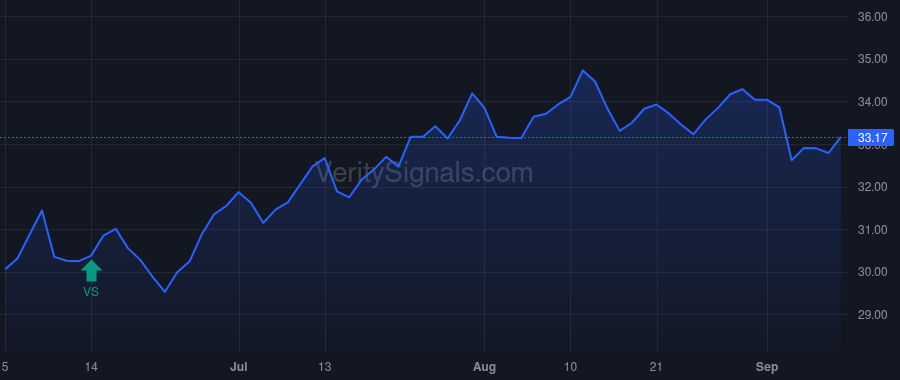Click the 30.00 price axis label

(x=872, y=272)
